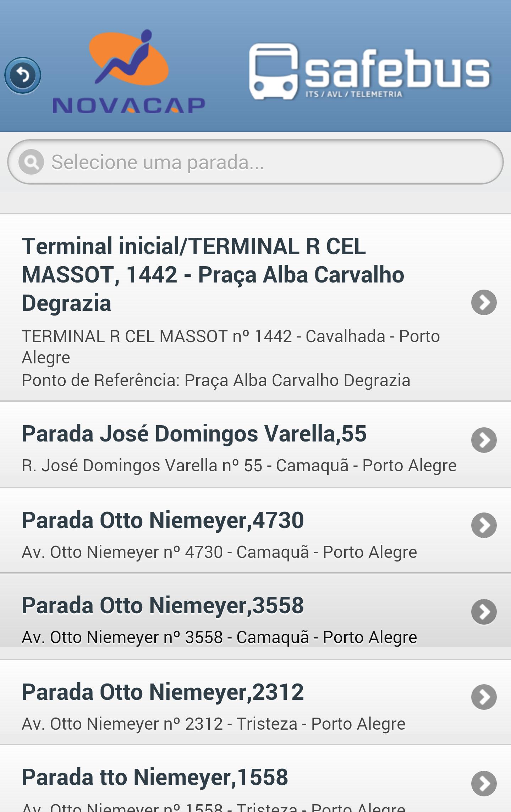
Task: Choose highlighted Parada Otto Niemeyer,3558 entry
Action: coord(163,605)
